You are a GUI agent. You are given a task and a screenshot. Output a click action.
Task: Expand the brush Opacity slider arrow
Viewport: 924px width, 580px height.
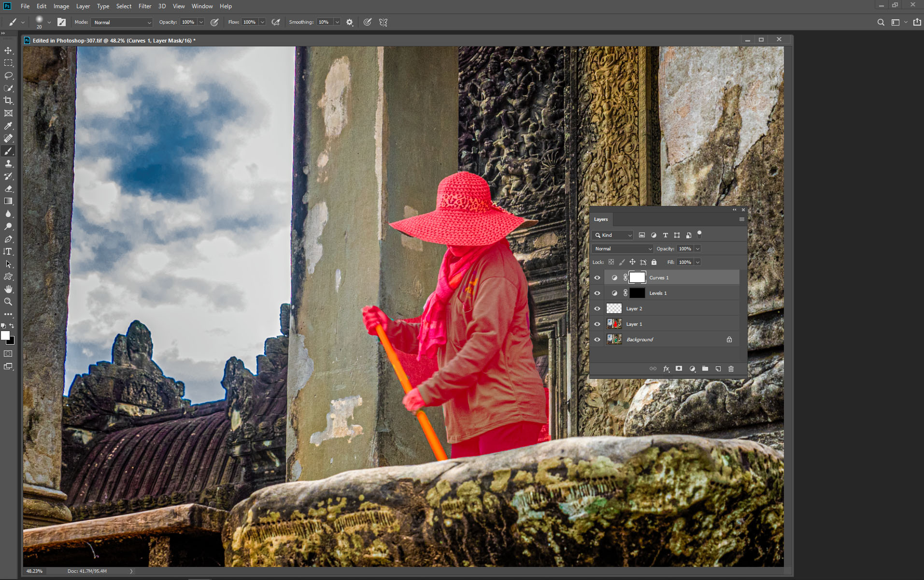click(201, 22)
